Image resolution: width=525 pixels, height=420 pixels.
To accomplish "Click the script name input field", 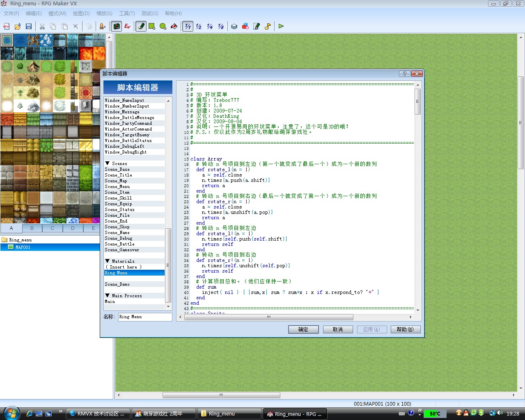I will click(x=145, y=317).
